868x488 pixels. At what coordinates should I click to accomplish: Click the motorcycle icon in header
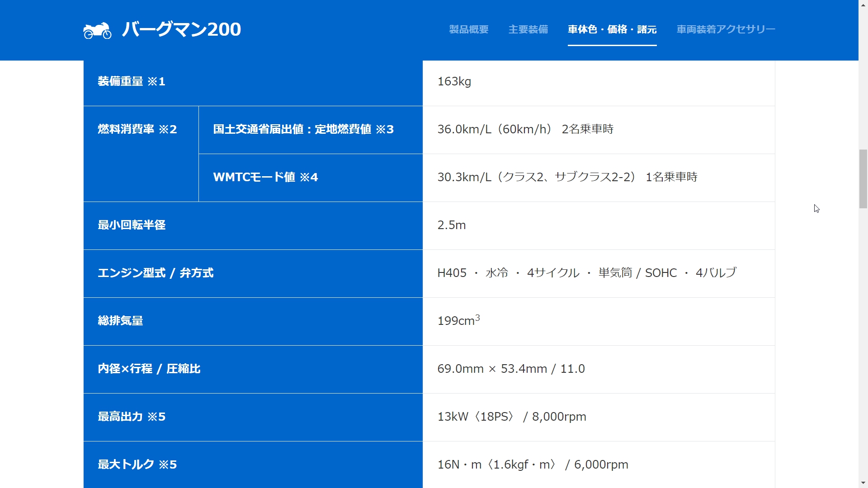click(97, 30)
